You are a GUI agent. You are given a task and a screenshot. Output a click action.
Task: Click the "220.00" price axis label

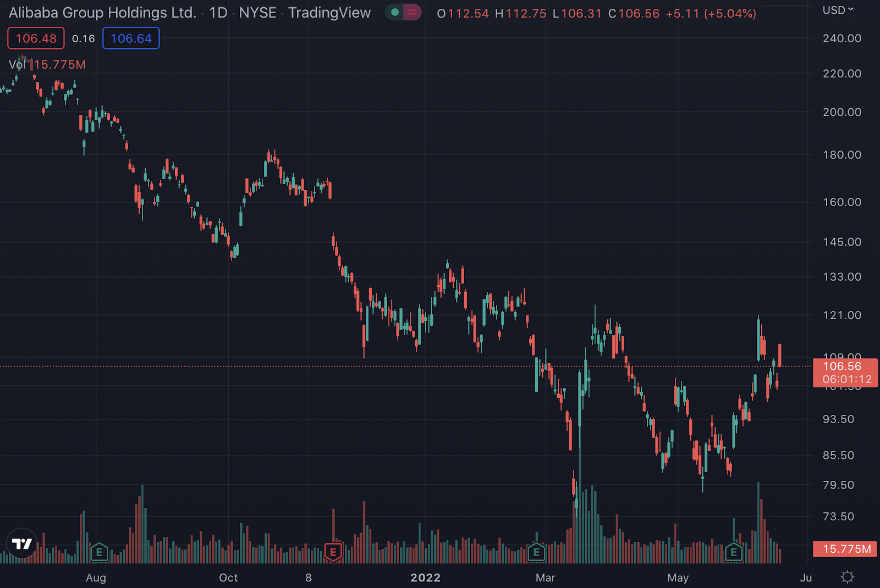click(x=842, y=74)
